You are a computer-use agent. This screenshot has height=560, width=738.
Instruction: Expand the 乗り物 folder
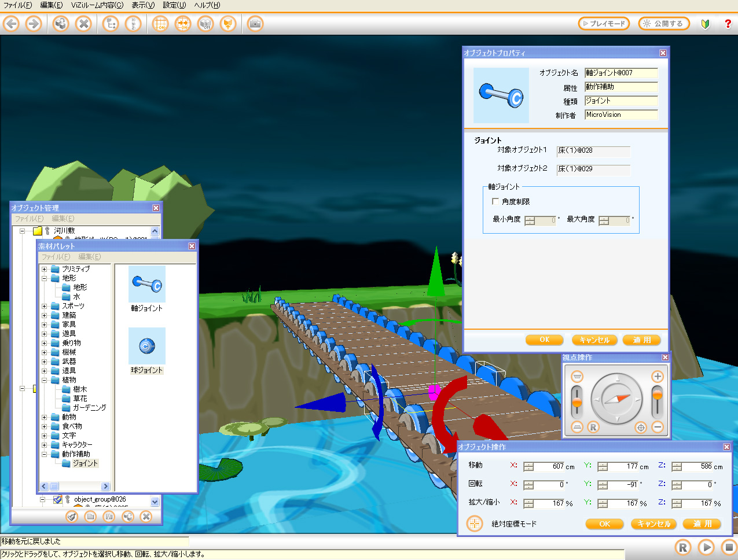pos(44,343)
